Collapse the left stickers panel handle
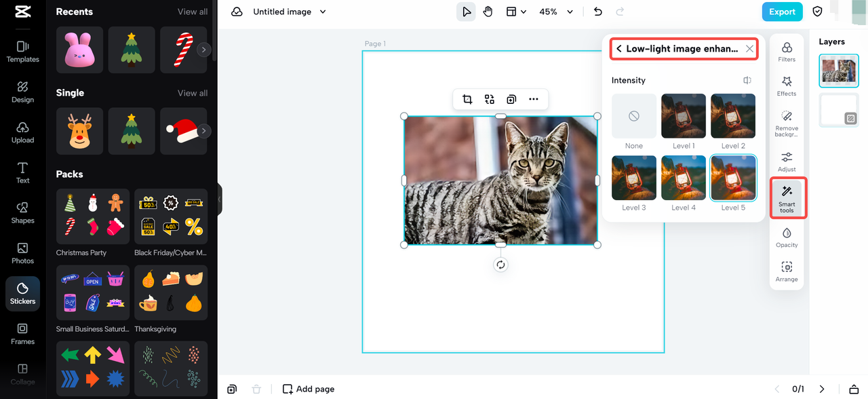Viewport: 868px width, 399px height. coord(220,199)
